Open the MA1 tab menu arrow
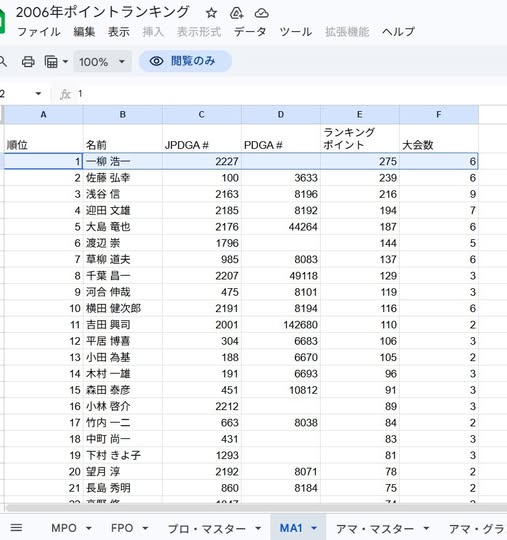Image resolution: width=507 pixels, height=540 pixels. (314, 528)
